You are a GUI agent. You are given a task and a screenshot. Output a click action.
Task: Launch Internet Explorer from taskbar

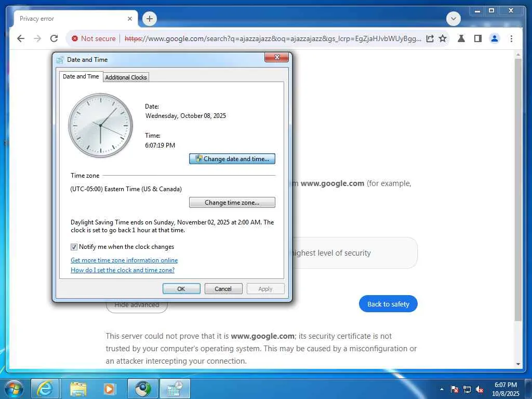coord(45,389)
